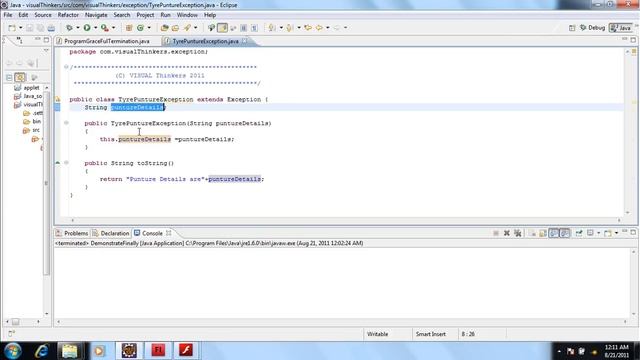Toggle Show Console on Standard Out
640x360 pixels.
[553, 233]
